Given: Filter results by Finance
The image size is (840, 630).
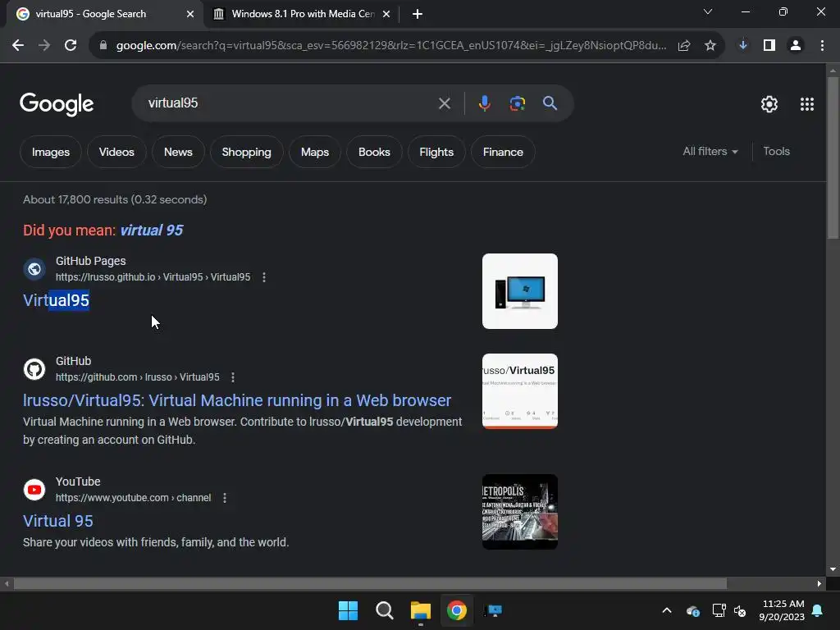Looking at the screenshot, I should tap(503, 152).
